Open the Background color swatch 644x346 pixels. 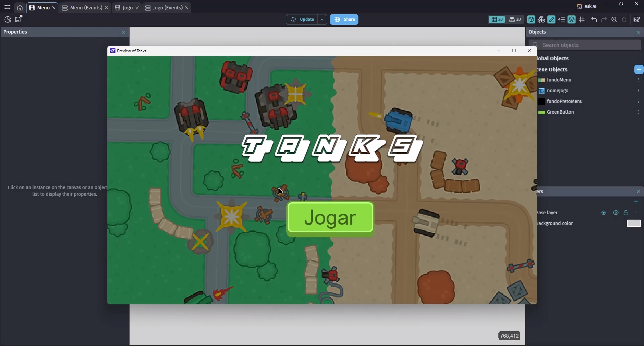pyautogui.click(x=634, y=223)
